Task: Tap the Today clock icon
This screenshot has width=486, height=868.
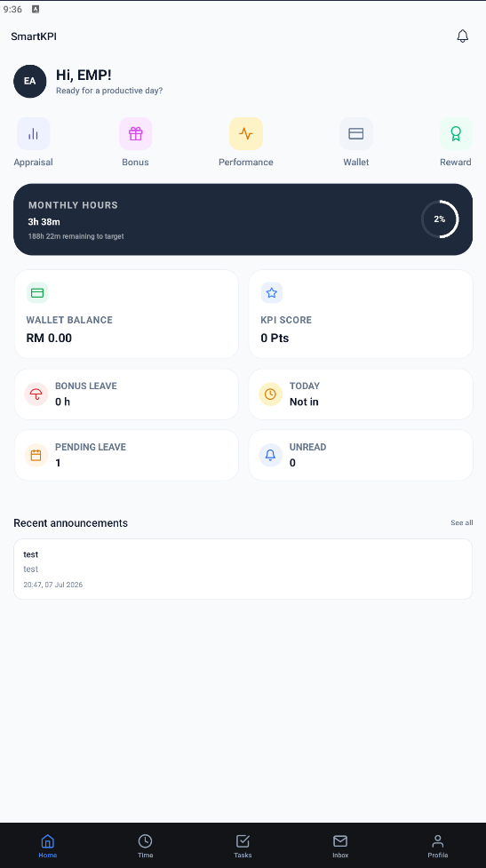Action: (271, 394)
